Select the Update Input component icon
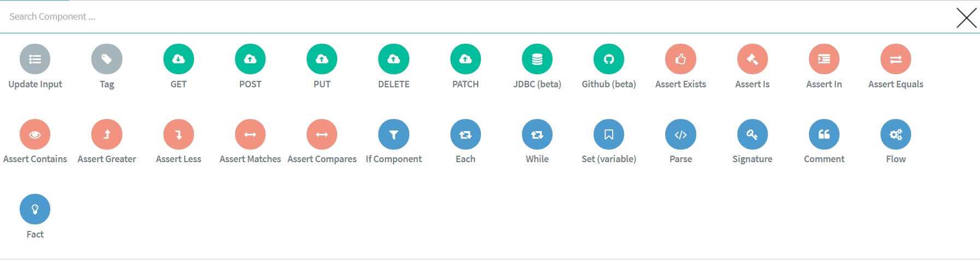Image resolution: width=980 pixels, height=261 pixels. [x=35, y=59]
